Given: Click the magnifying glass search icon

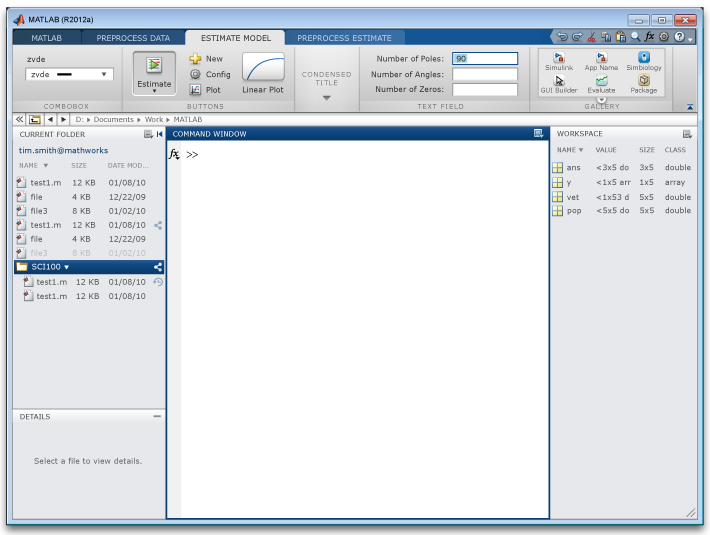Looking at the screenshot, I should pos(636,37).
